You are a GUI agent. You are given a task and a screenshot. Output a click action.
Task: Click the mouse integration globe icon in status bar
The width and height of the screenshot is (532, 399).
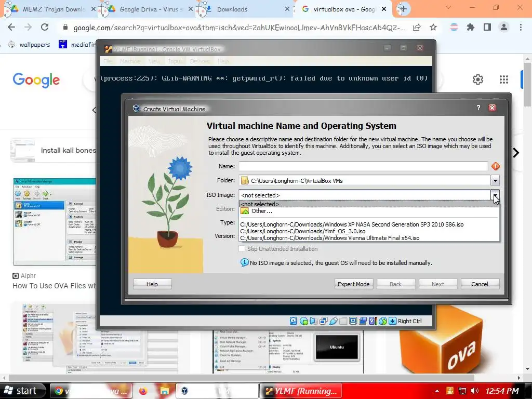(382, 321)
